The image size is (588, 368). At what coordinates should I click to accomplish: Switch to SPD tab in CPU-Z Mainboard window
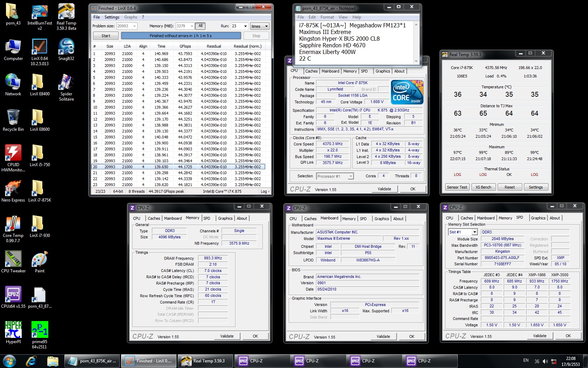point(363,219)
